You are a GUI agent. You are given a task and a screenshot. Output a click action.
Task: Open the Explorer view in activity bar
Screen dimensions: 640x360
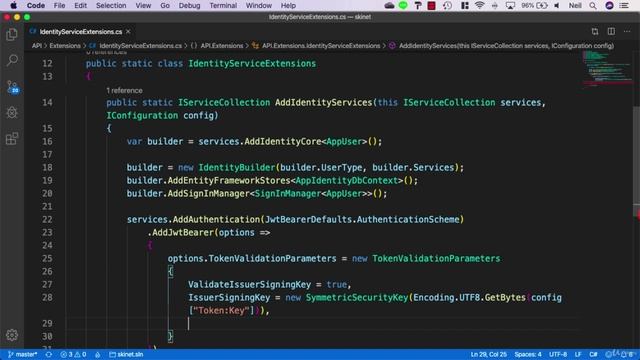click(x=12, y=35)
